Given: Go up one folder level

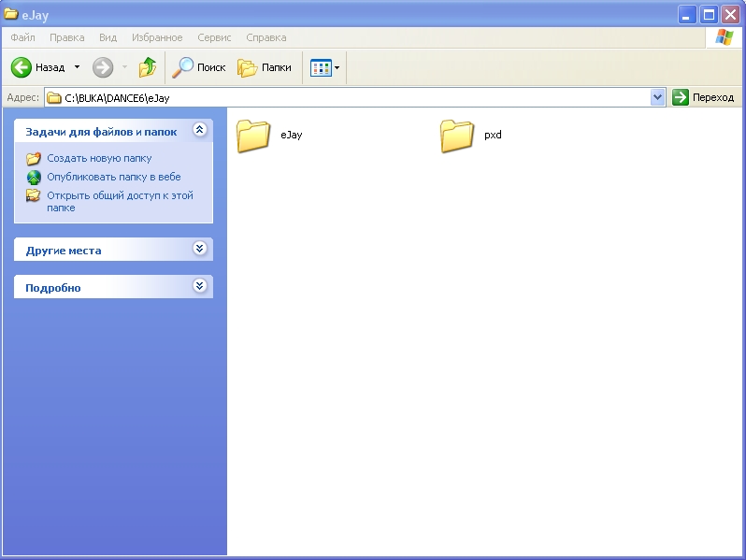Looking at the screenshot, I should pos(148,67).
